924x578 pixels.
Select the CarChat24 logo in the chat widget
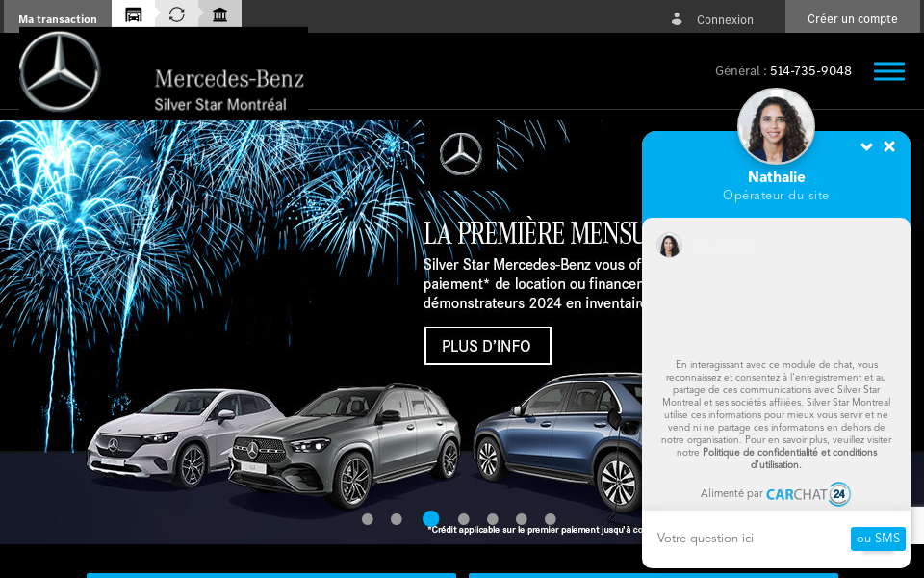click(808, 493)
